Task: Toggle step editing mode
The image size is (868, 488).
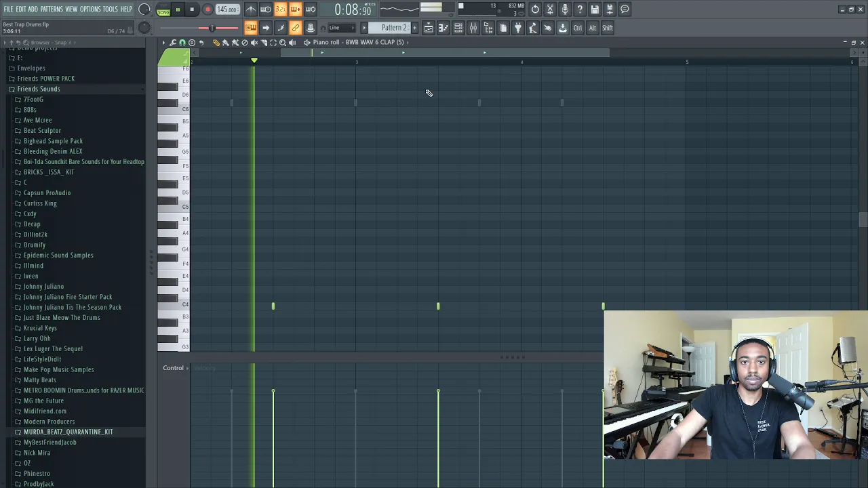Action: coord(281,28)
